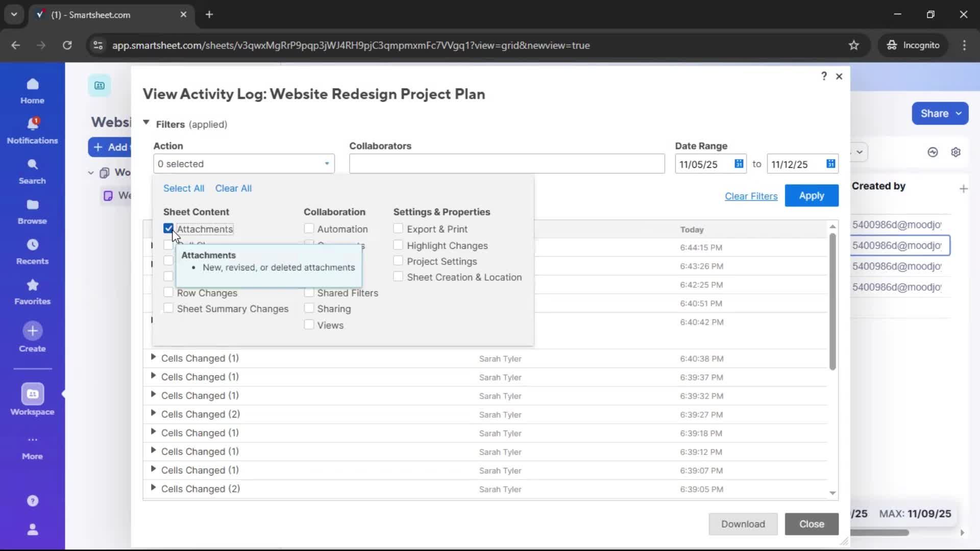Open the Chrome three-dot menu

tap(964, 45)
